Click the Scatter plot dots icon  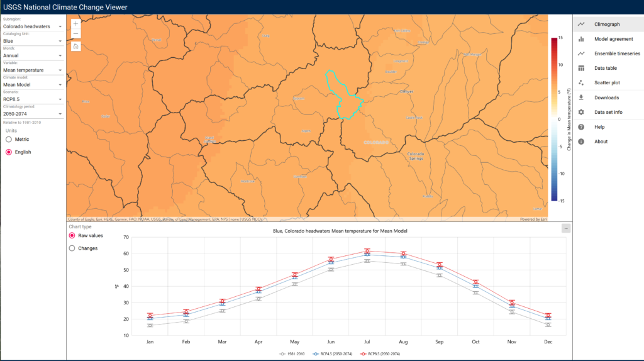(x=581, y=82)
